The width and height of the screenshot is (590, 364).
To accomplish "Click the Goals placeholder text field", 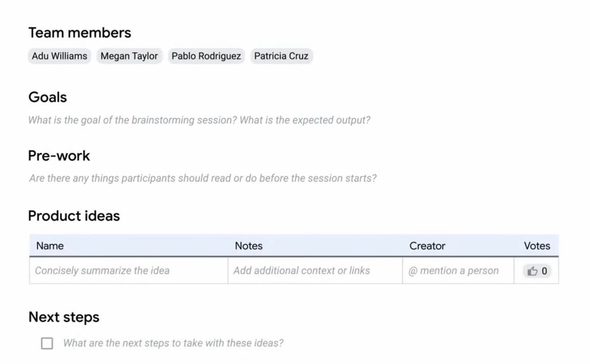I will point(199,120).
